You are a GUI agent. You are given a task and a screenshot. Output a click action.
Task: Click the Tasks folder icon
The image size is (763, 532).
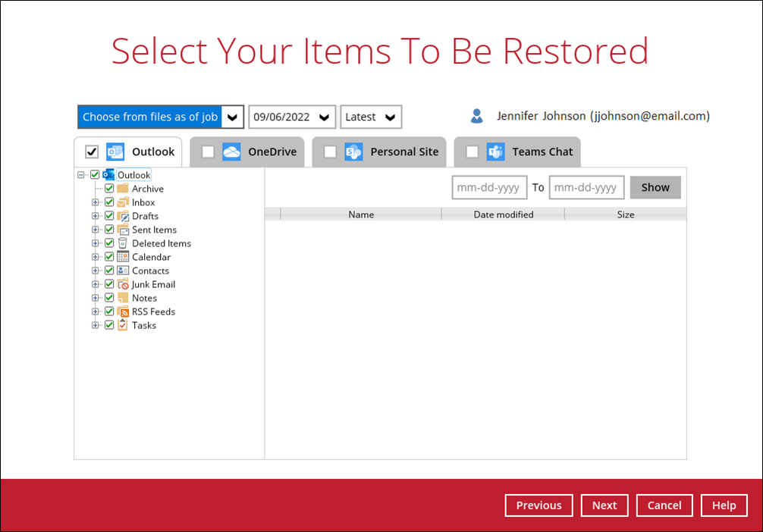click(122, 325)
